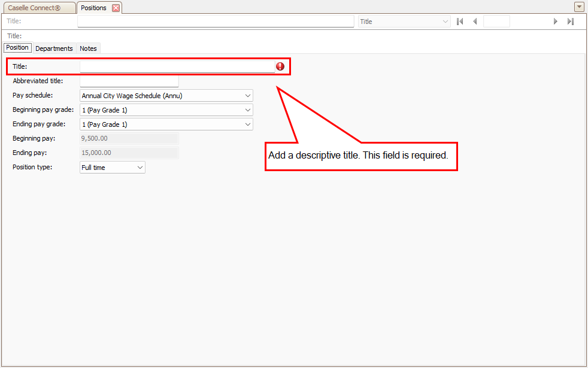Go to the previous record arrow
Screen dimensions: 588x368
tap(475, 22)
